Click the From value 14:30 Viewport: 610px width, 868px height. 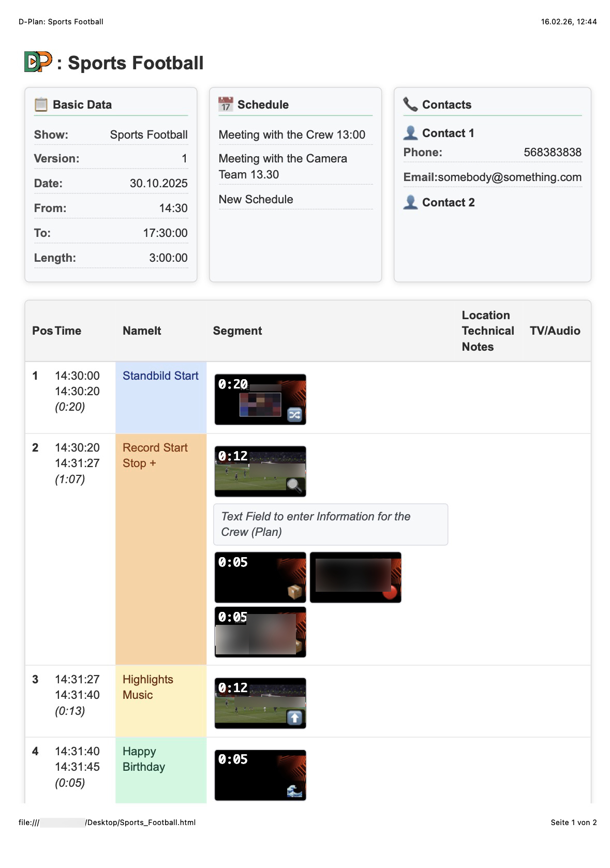[x=173, y=208]
